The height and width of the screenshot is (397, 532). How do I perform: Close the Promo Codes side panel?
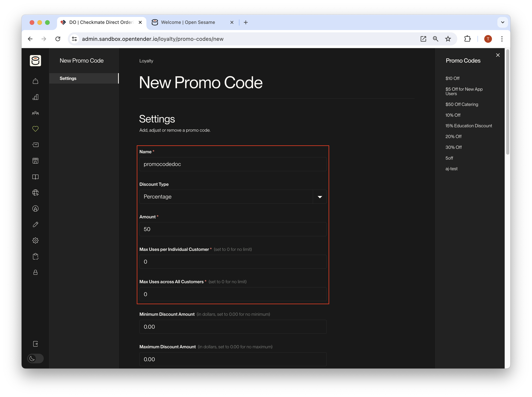(x=498, y=55)
